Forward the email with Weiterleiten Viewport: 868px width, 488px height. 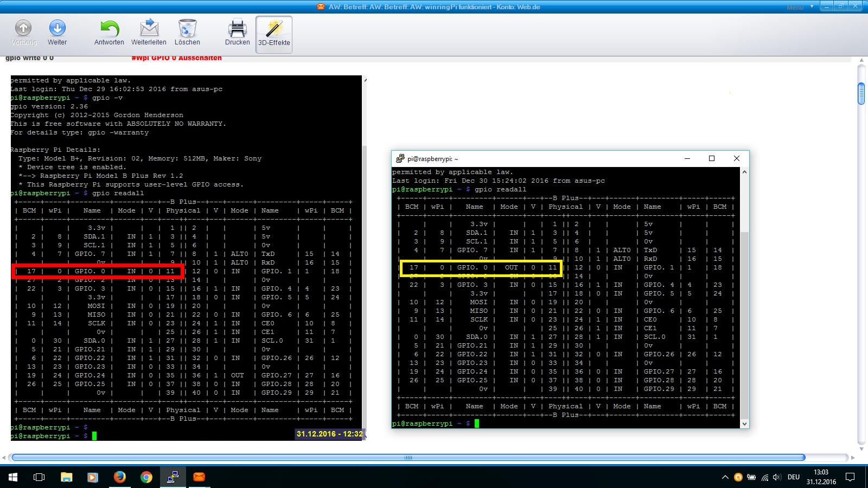click(x=149, y=33)
